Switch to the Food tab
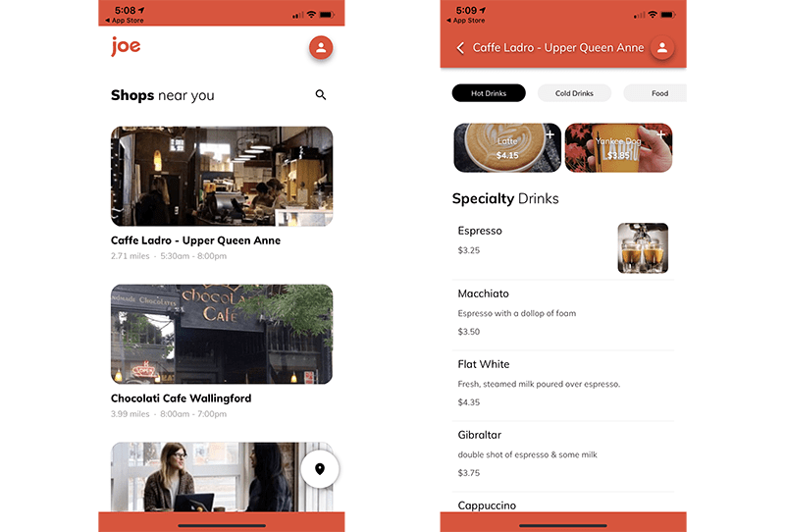 (659, 93)
